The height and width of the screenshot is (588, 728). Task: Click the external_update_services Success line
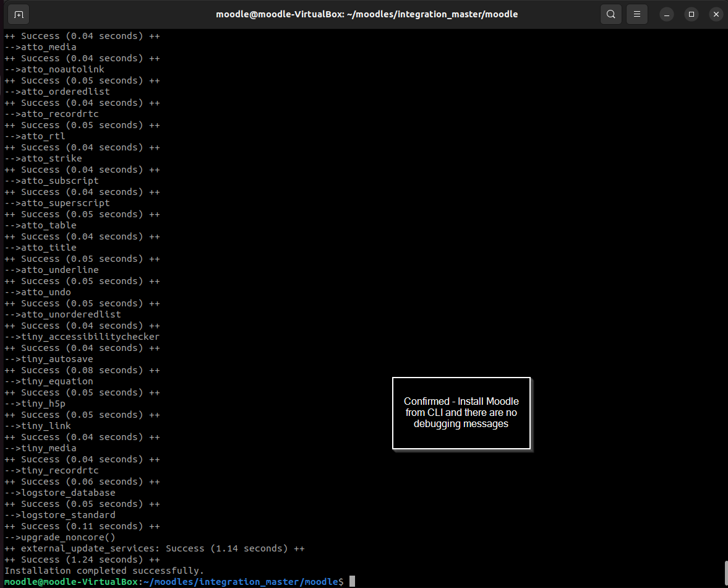pyautogui.click(x=155, y=548)
